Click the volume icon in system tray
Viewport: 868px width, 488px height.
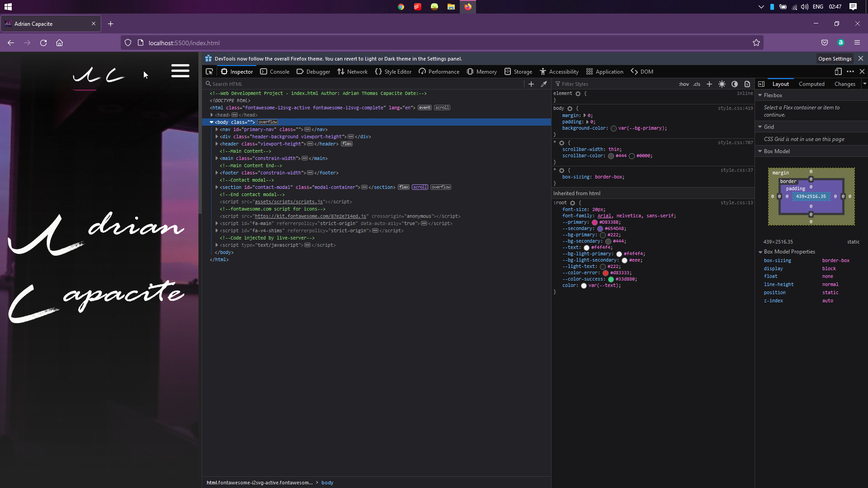click(x=805, y=7)
